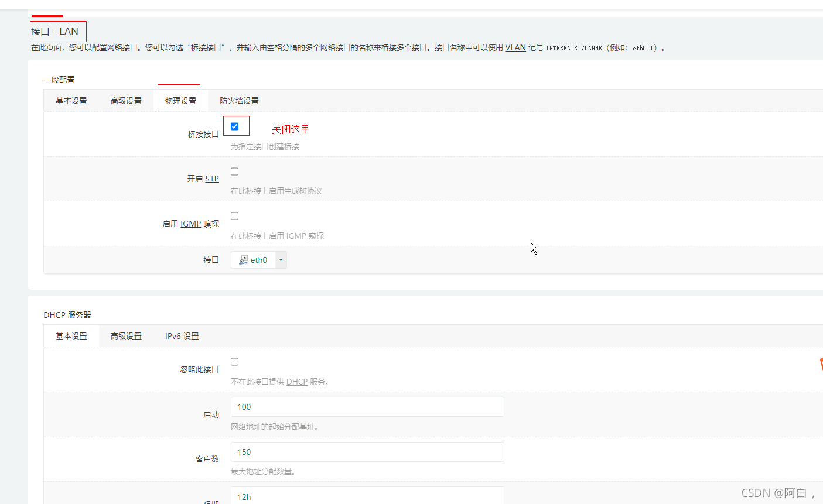Click the eth0 network interface icon
This screenshot has height=504, width=823.
[243, 260]
